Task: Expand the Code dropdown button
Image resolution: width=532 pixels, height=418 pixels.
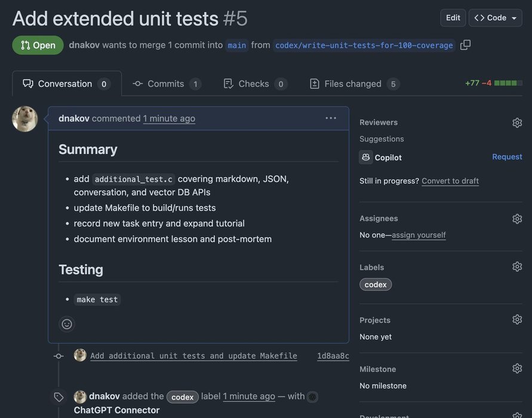Action: pos(496,18)
